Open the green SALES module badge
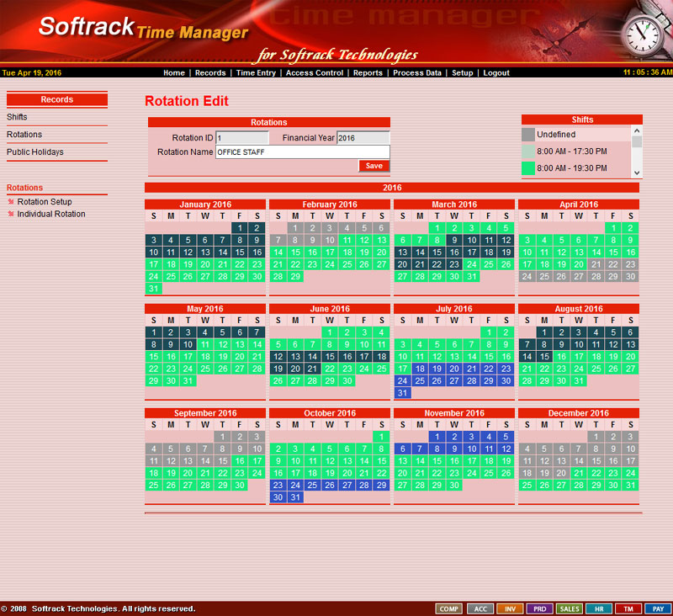Screen dimensions: 673x616 pyautogui.click(x=569, y=608)
